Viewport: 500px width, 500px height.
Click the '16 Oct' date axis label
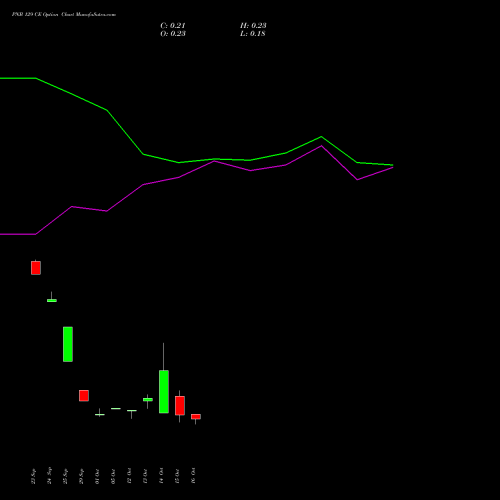point(193,476)
